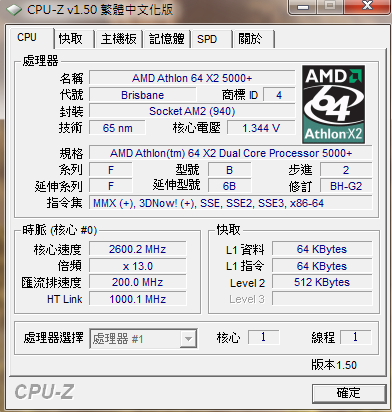Click the AMD Athlon 64 X2 logo
The image size is (392, 412).
pyautogui.click(x=333, y=104)
